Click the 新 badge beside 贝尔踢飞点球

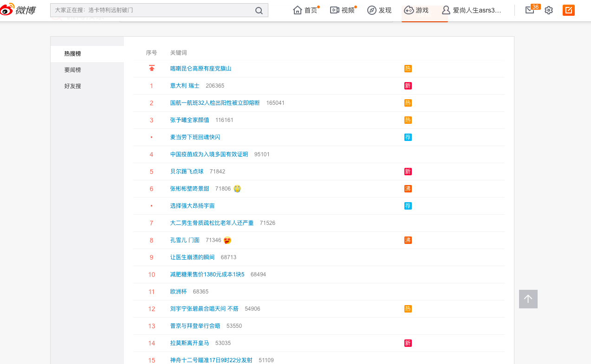[408, 172]
